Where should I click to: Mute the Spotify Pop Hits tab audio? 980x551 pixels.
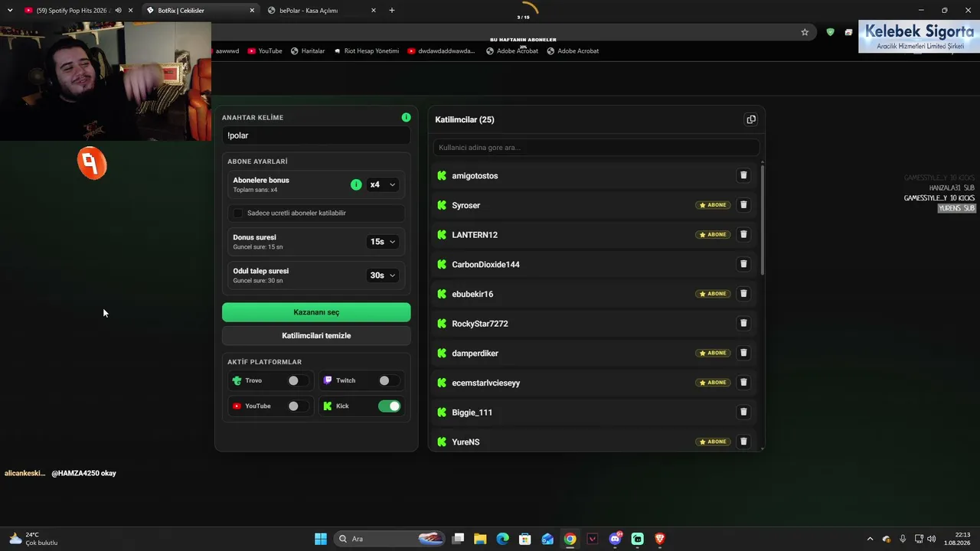[118, 11]
